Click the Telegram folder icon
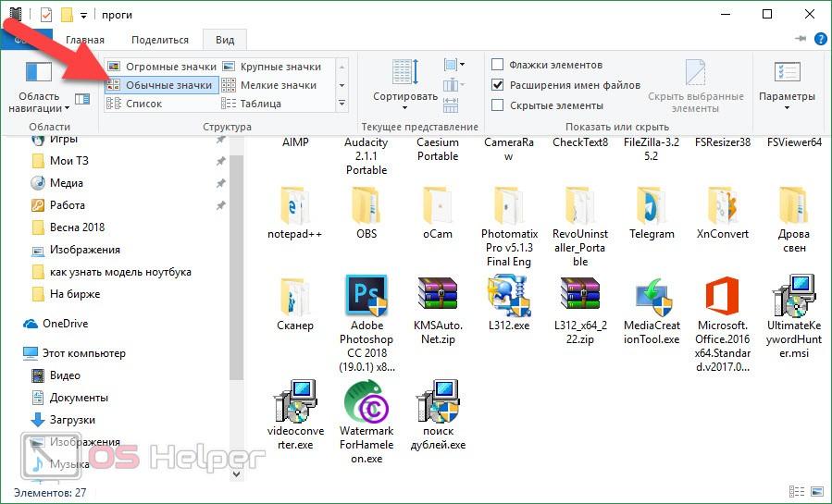 (x=652, y=205)
